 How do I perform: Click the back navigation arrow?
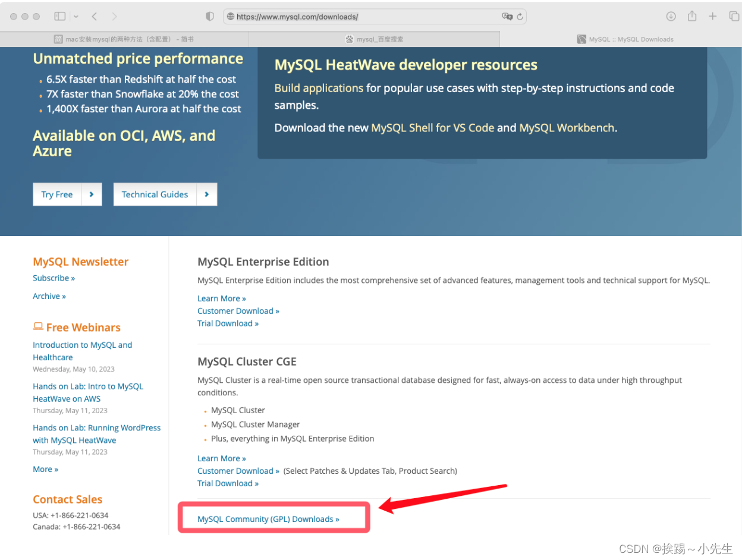point(95,16)
